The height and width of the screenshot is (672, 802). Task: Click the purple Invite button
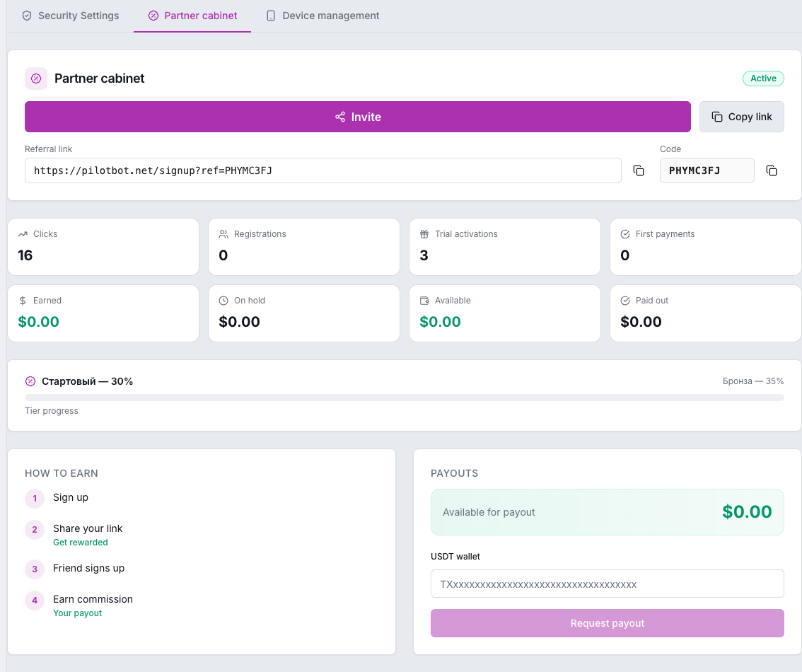tap(358, 117)
